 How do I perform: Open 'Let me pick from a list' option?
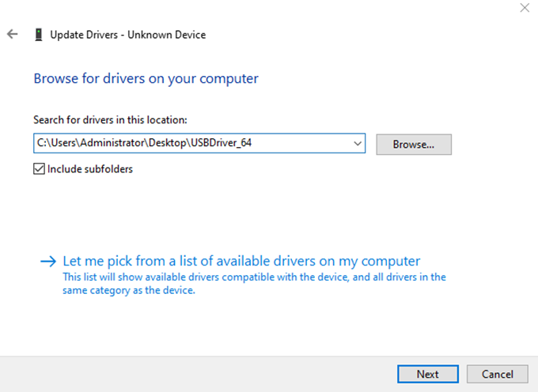(x=241, y=261)
